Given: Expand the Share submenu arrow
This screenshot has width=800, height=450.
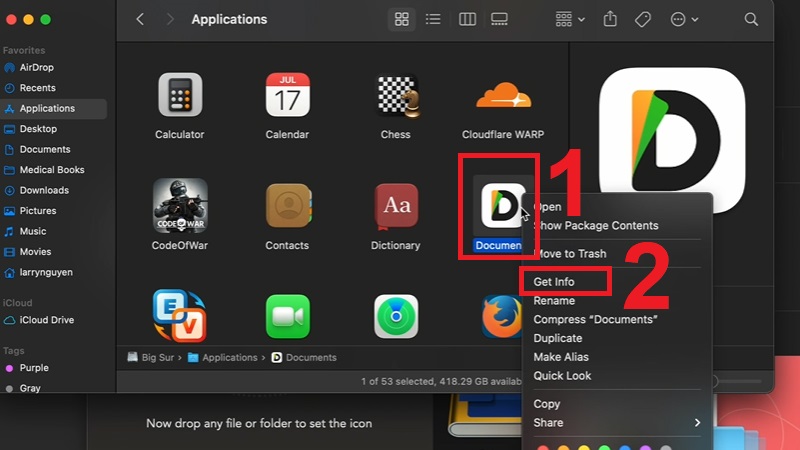Looking at the screenshot, I should pyautogui.click(x=697, y=423).
